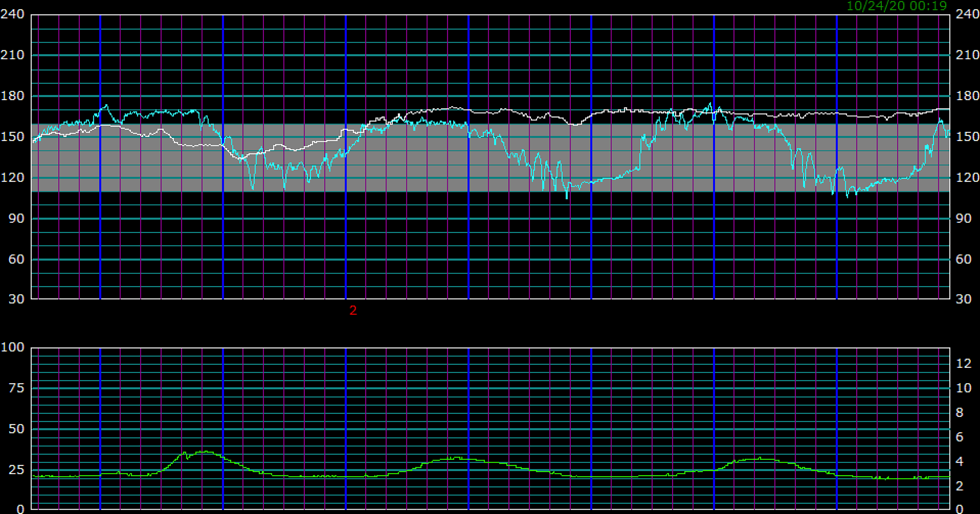Image resolution: width=980 pixels, height=514 pixels.
Task: Click the 240 label on left heart-rate axis
Action: pyautogui.click(x=12, y=14)
